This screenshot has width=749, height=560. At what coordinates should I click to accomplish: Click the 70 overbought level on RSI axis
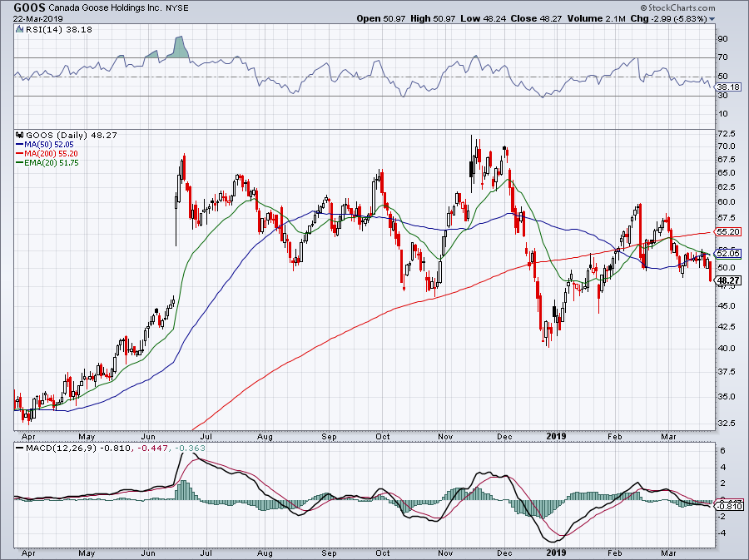pos(722,57)
